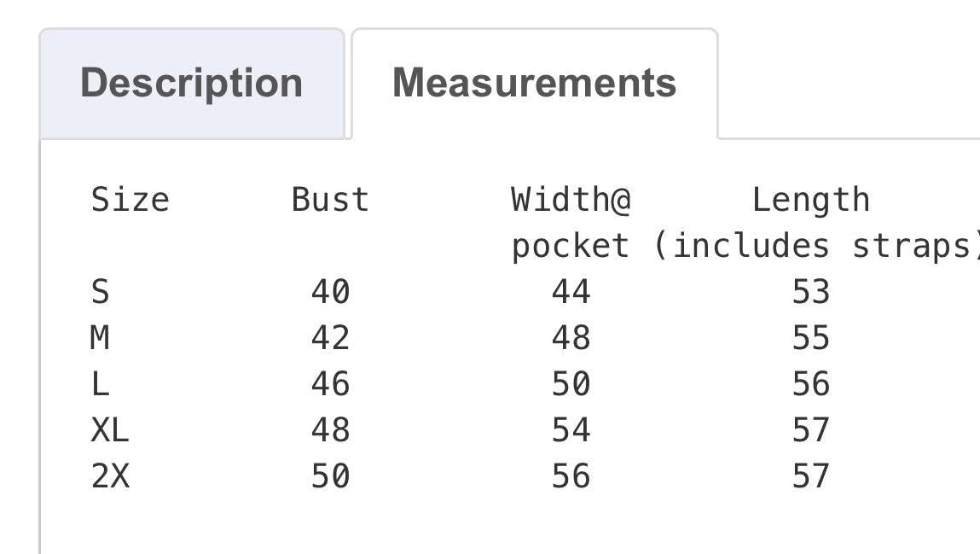Viewport: 980px width, 554px height.
Task: Click the Bust column header
Action: [330, 200]
